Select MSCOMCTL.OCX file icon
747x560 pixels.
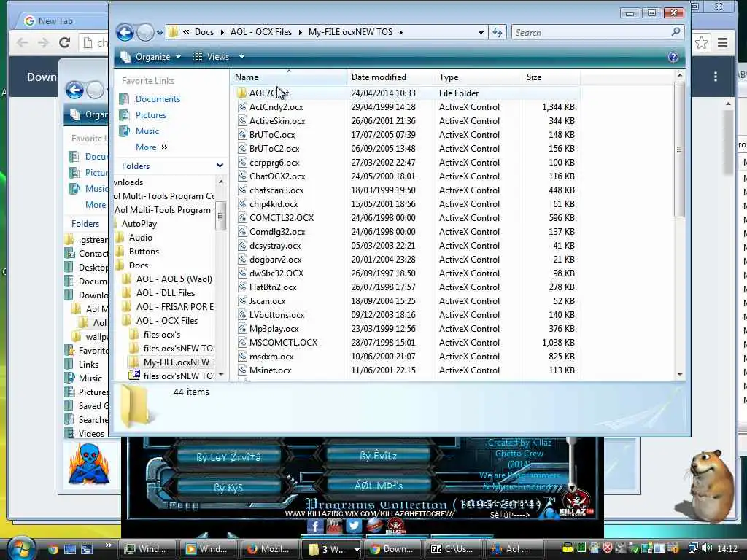(x=242, y=343)
